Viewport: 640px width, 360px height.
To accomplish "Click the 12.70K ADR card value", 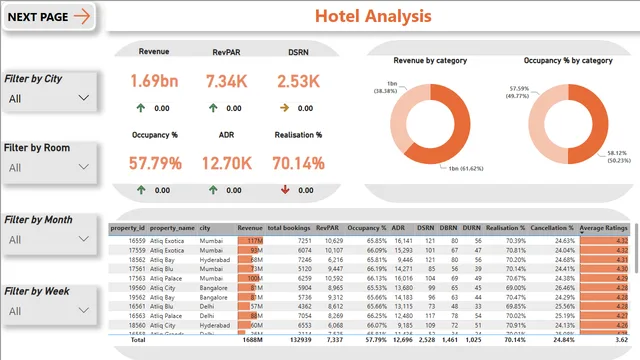I will pos(227,163).
